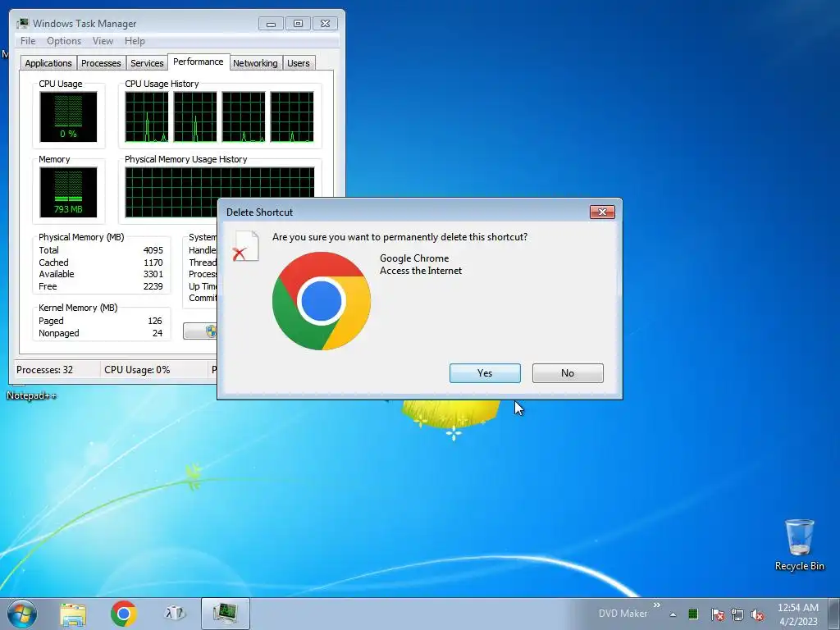
Task: Click the Access the Internet description text
Action: (x=421, y=271)
